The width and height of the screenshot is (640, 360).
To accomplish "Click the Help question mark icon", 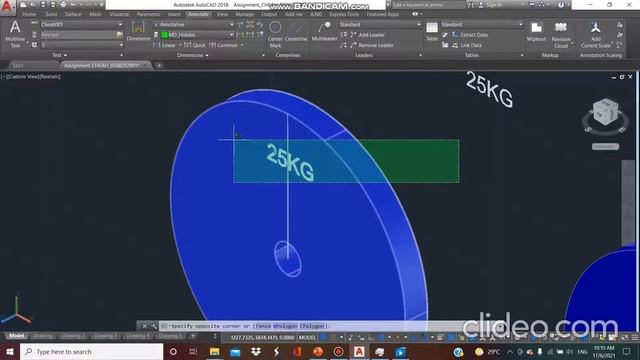I will (x=561, y=5).
